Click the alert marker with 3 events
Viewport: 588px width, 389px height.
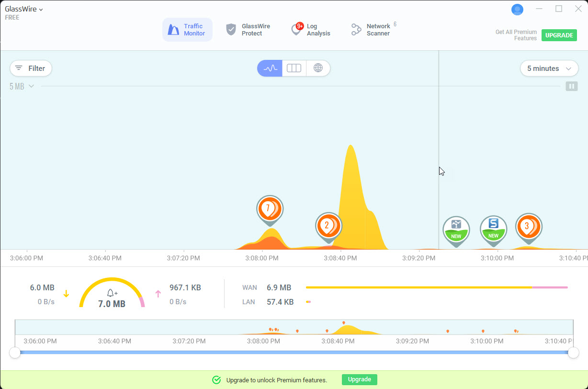529,227
